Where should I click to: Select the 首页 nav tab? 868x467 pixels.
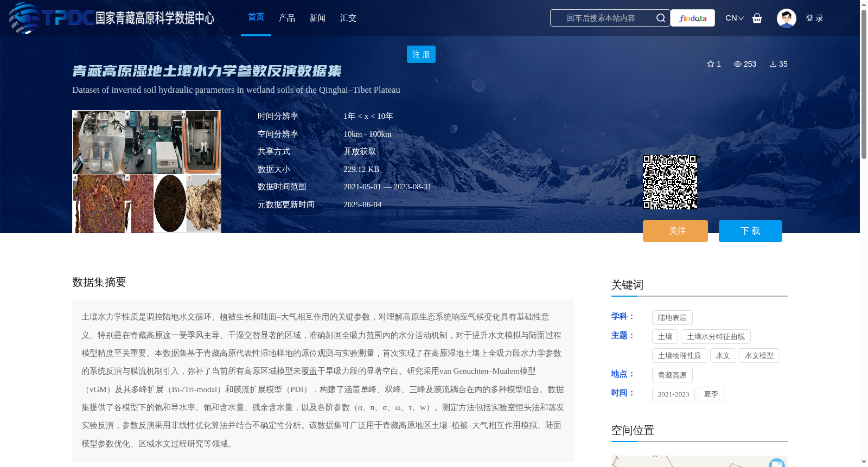[x=256, y=17]
